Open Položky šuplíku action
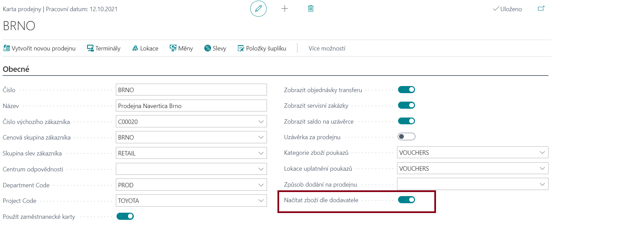Screen dimensions: 644x232 262,48
